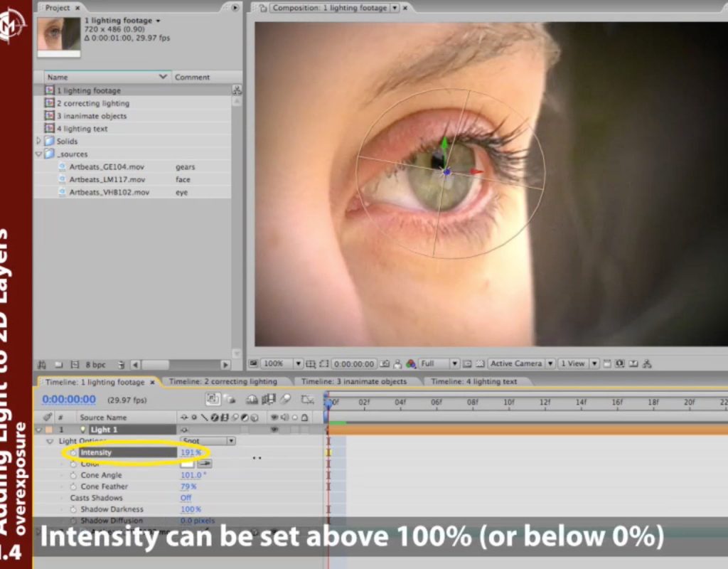Select Artbeats_GE104.mov in Project panel
The width and height of the screenshot is (728, 569).
[x=107, y=166]
